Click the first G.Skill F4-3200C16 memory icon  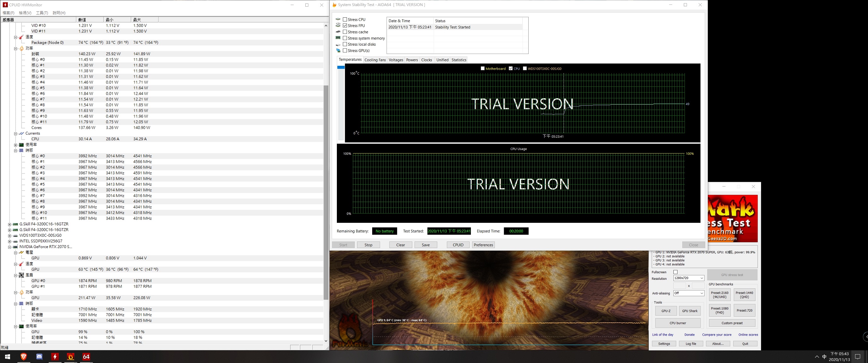[x=15, y=224]
